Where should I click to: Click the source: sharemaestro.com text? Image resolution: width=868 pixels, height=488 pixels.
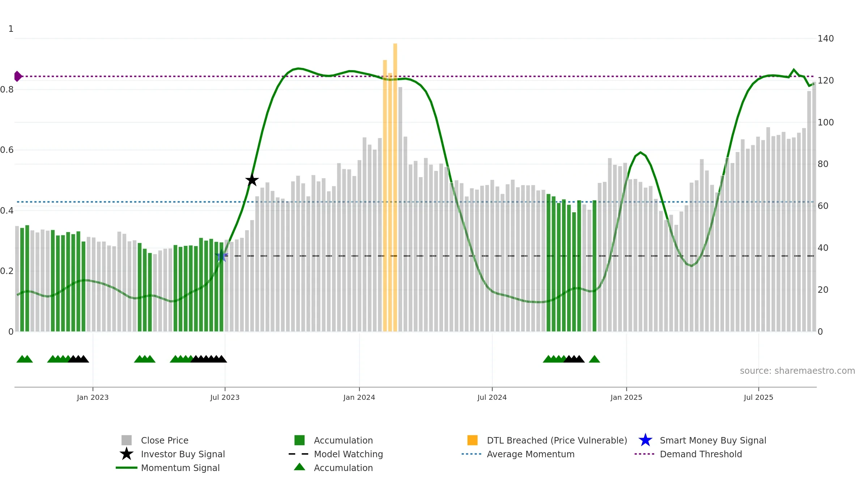tap(797, 371)
